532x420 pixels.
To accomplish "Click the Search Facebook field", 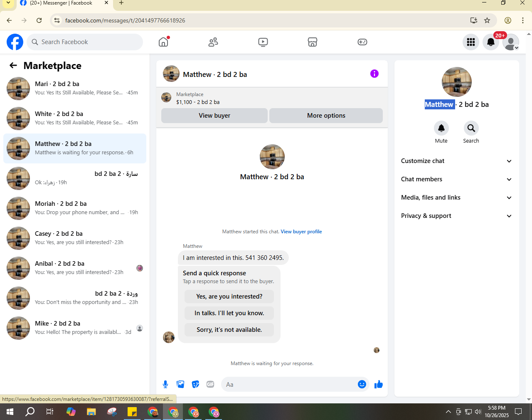I will coord(85,42).
